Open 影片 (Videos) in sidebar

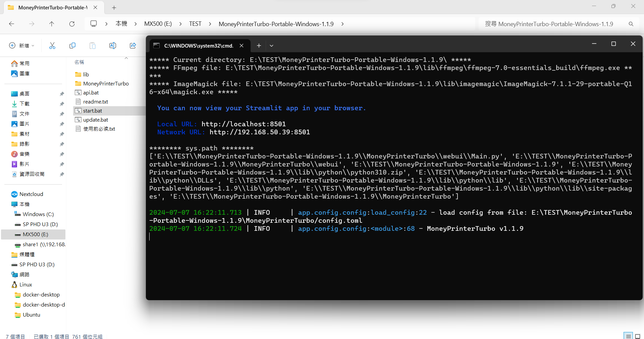coord(24,164)
